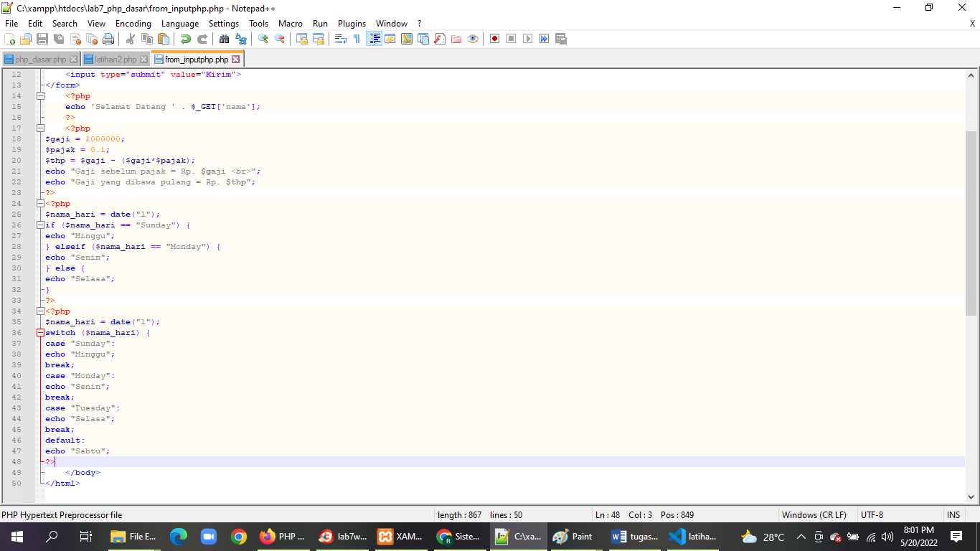Collapse the switch block at line 36
Viewport: 980px width, 551px height.
(40, 333)
